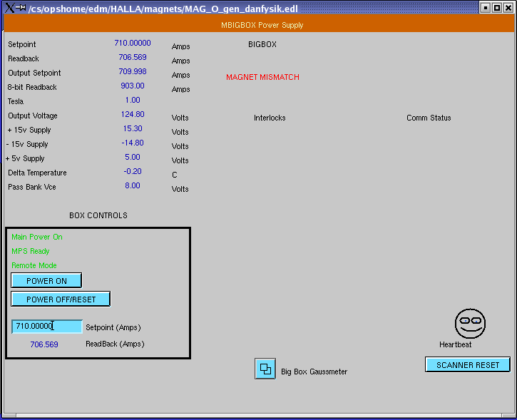Focus the Setpoint (Amps) input field

[x=47, y=327]
